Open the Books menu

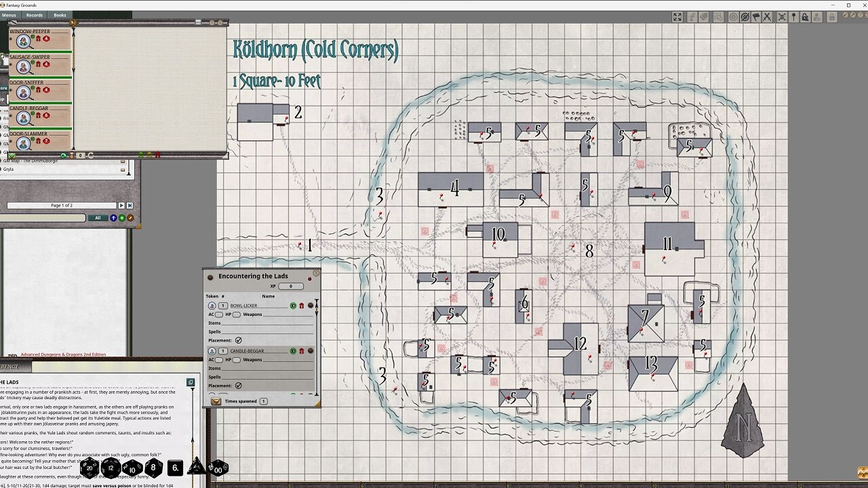click(60, 15)
